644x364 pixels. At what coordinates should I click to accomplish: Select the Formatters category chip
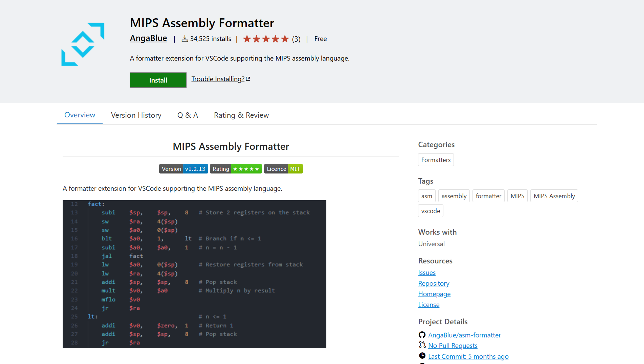(436, 160)
